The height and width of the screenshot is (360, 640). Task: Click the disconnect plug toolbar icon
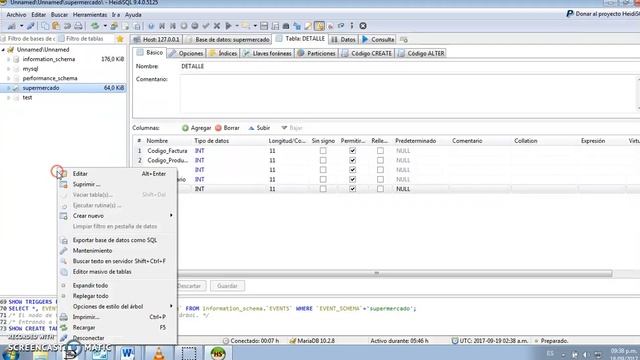pyautogui.click(x=31, y=26)
